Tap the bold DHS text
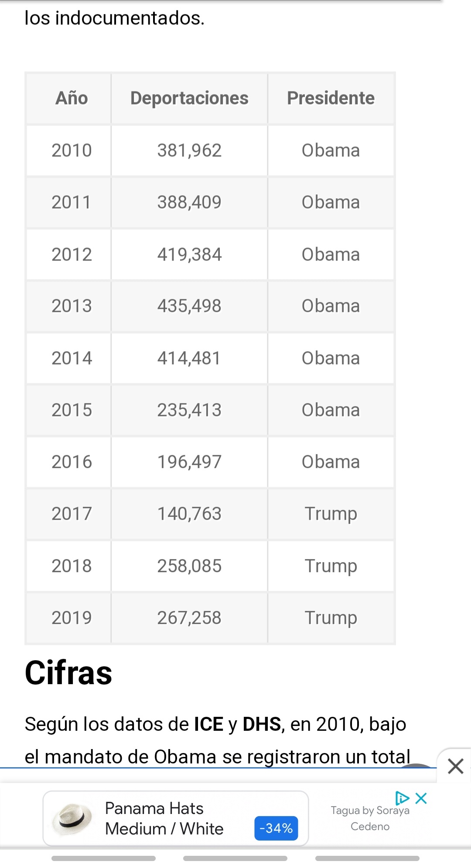471x868 pixels. 262,724
